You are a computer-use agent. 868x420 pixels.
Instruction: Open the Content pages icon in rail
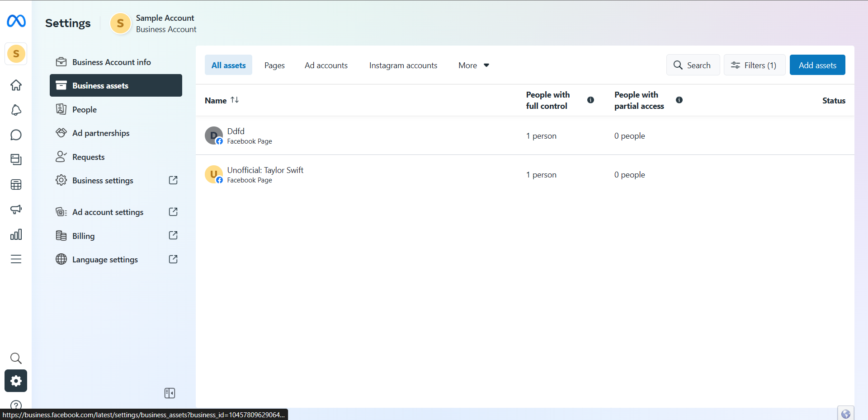[16, 159]
